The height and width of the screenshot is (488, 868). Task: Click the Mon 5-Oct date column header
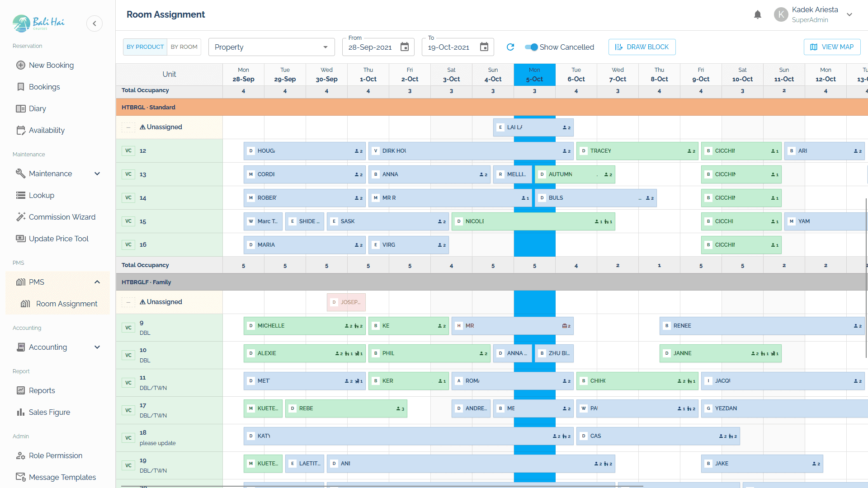[x=534, y=75]
